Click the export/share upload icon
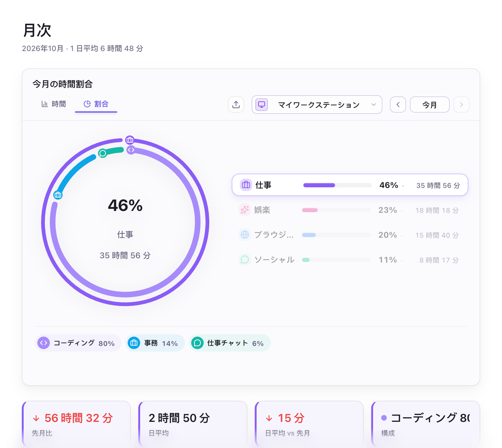The height and width of the screenshot is (448, 502). [x=236, y=105]
